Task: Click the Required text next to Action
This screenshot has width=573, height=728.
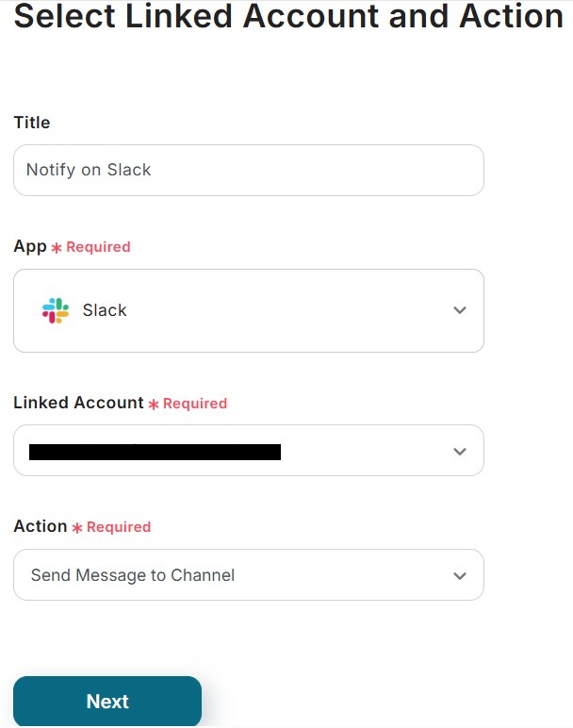Action: tap(119, 527)
